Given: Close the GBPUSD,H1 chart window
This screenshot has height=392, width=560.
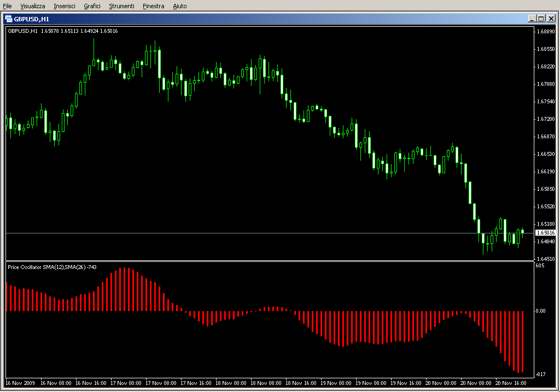Looking at the screenshot, I should tap(551, 19).
